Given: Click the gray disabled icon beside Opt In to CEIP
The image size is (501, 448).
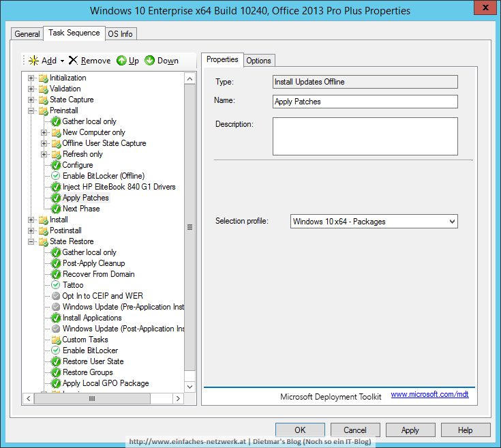Looking at the screenshot, I should pyautogui.click(x=56, y=296).
